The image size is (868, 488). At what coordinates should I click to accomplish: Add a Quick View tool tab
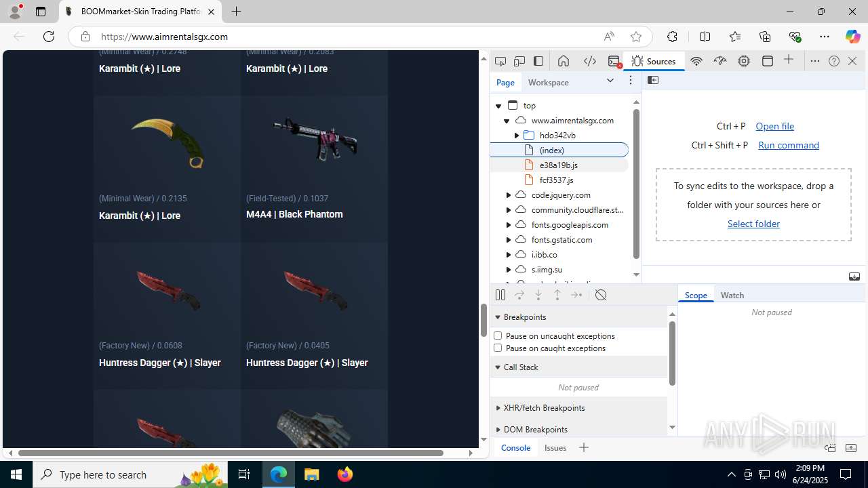click(x=584, y=447)
